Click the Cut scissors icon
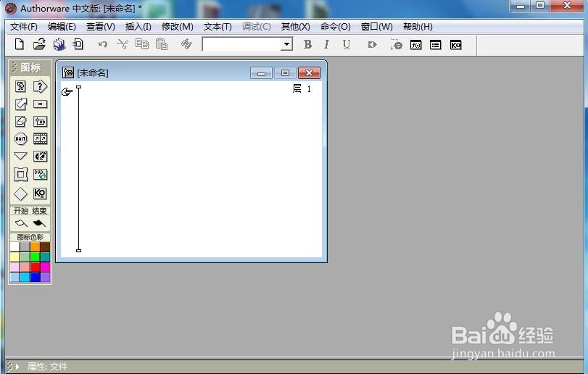 tap(123, 44)
